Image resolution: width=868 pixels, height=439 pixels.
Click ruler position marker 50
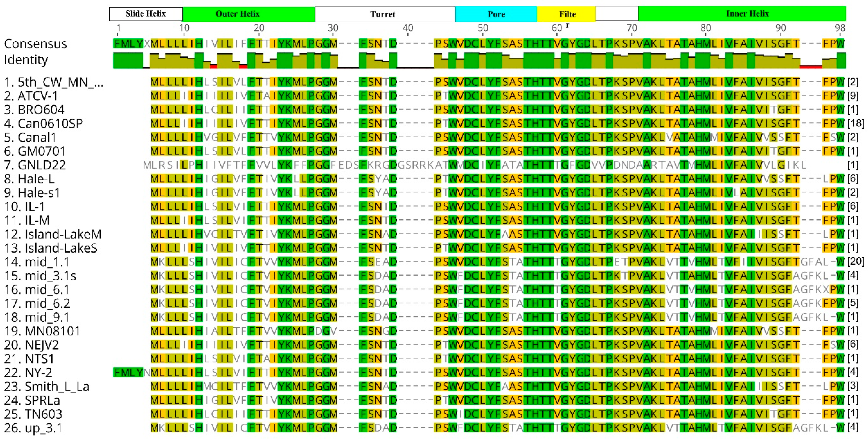point(482,28)
